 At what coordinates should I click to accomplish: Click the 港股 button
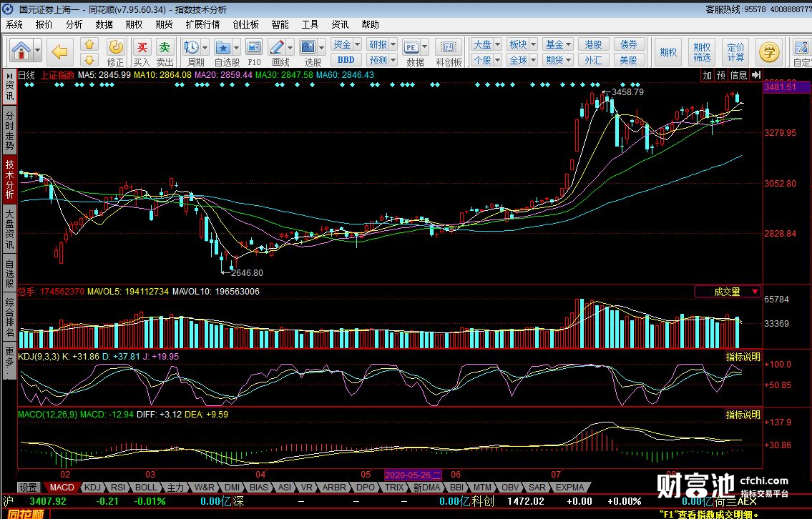pos(593,44)
